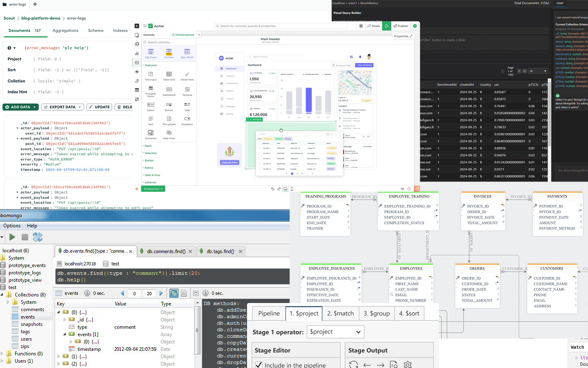Expand the _id {...} result row
Viewport: 588px width, 368px height.
coord(65,320)
